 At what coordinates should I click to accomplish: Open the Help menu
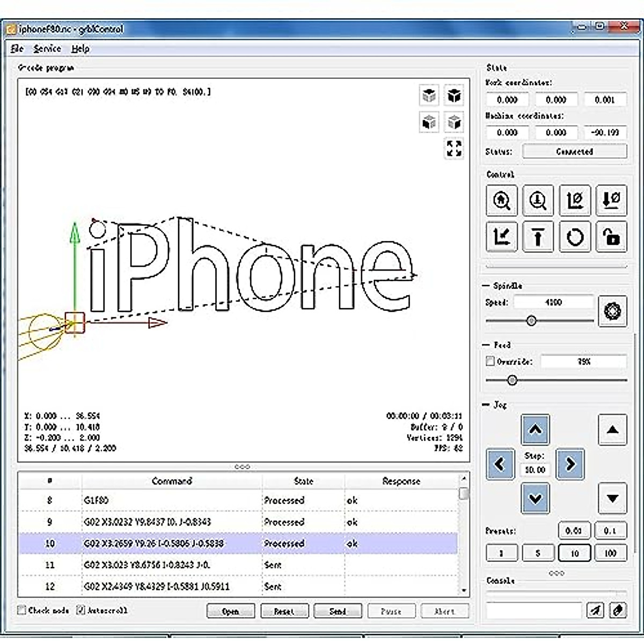(x=80, y=49)
